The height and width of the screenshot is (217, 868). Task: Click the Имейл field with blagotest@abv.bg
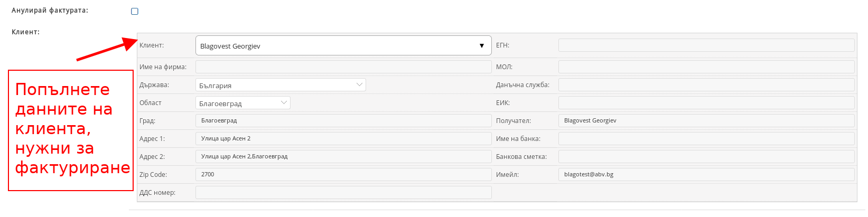pos(706,175)
